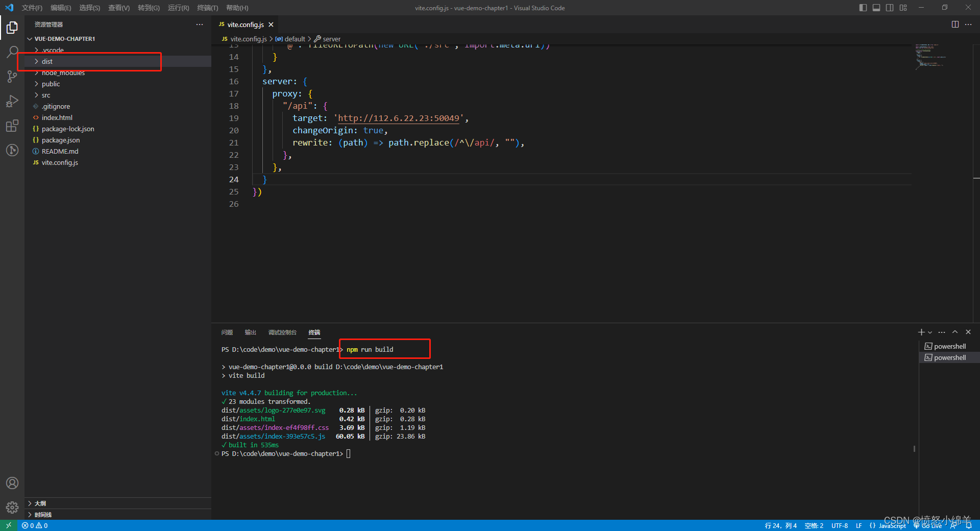Open the .gitignore file
This screenshot has width=980, height=531.
118,106
